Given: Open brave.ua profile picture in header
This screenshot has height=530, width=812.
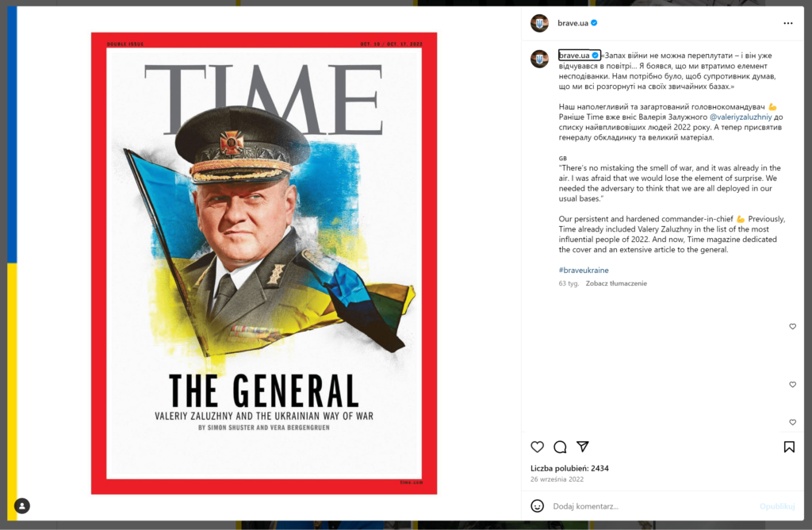Looking at the screenshot, I should point(539,23).
